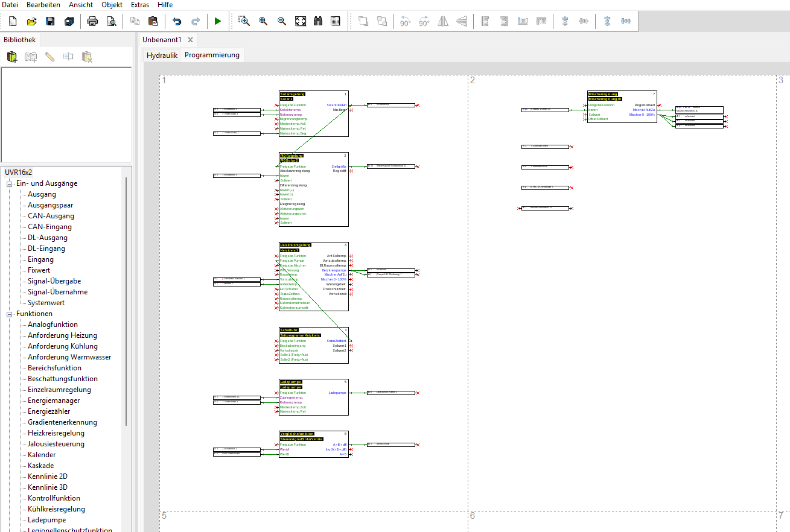
Task: Open the Ansicht menu
Action: coord(81,5)
